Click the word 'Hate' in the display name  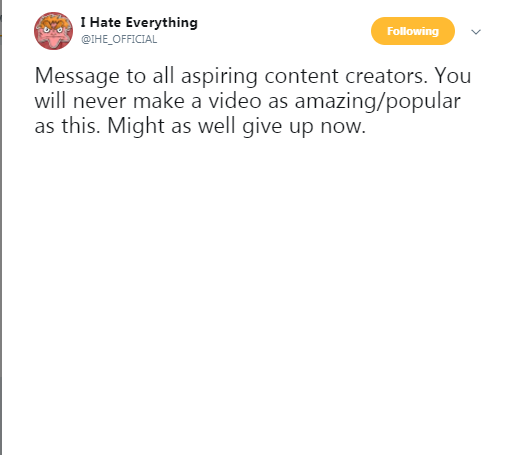point(105,23)
